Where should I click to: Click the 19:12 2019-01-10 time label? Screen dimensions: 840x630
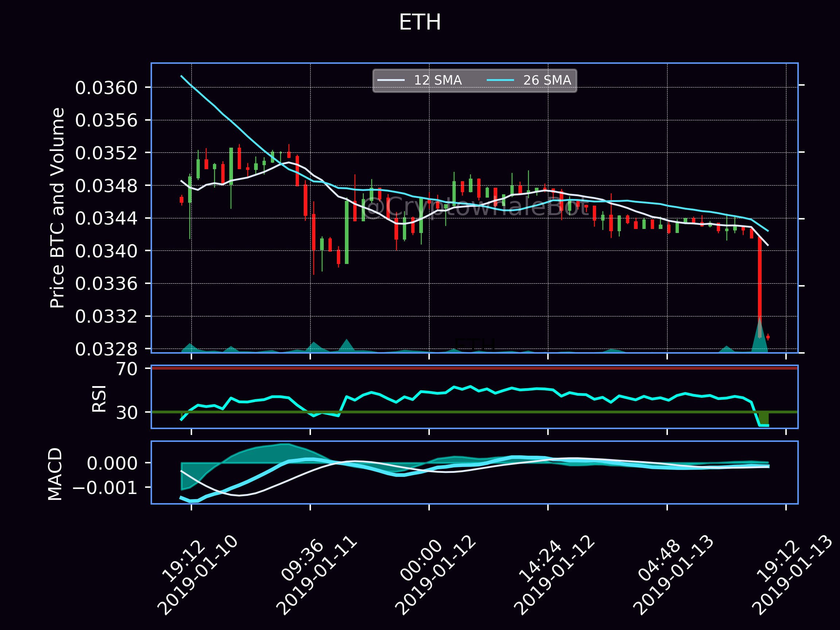[197, 574]
